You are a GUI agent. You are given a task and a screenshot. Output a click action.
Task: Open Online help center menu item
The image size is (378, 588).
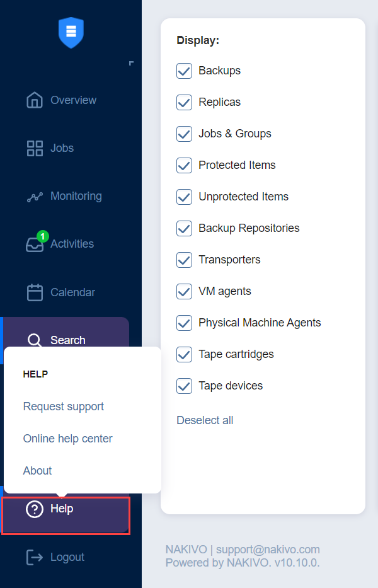pos(67,439)
